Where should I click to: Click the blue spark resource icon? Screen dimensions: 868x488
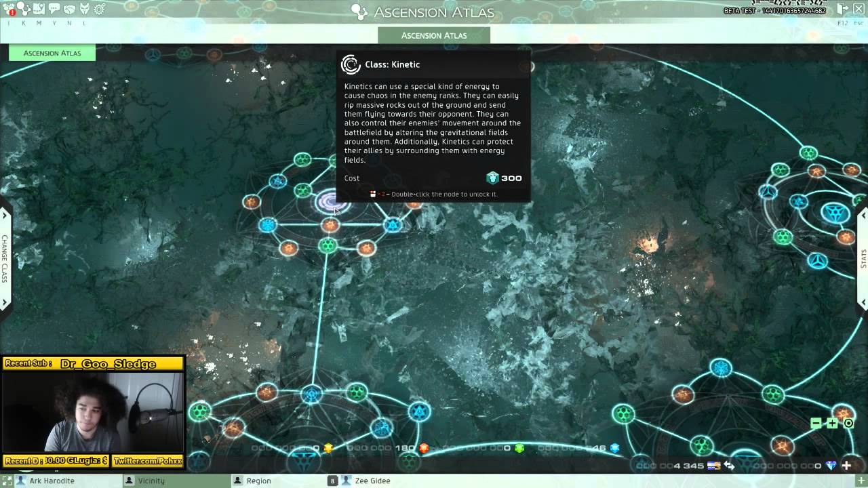(x=615, y=448)
